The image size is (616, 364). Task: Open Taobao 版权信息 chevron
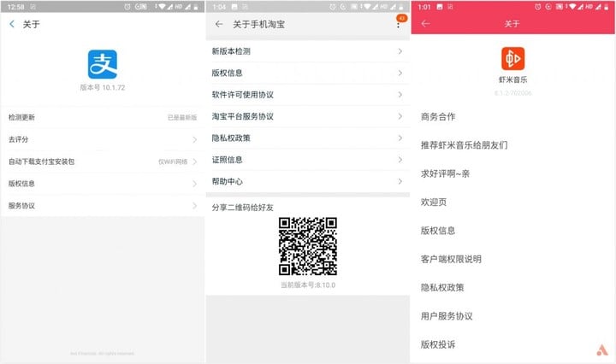[x=400, y=73]
